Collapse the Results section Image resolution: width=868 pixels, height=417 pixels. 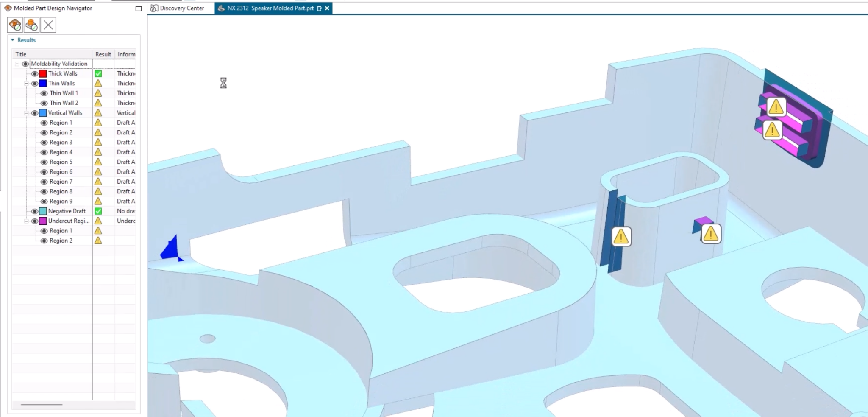[x=13, y=40]
